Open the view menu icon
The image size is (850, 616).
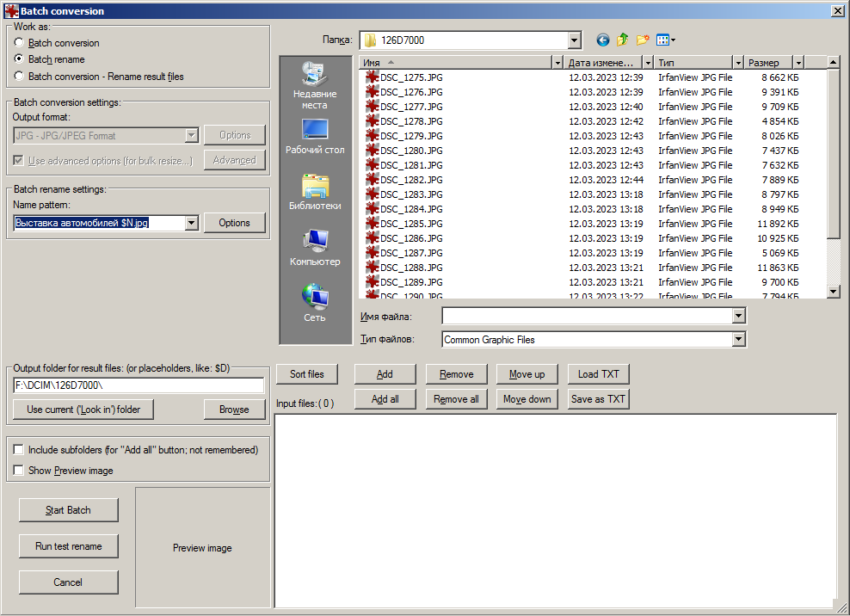pyautogui.click(x=666, y=40)
